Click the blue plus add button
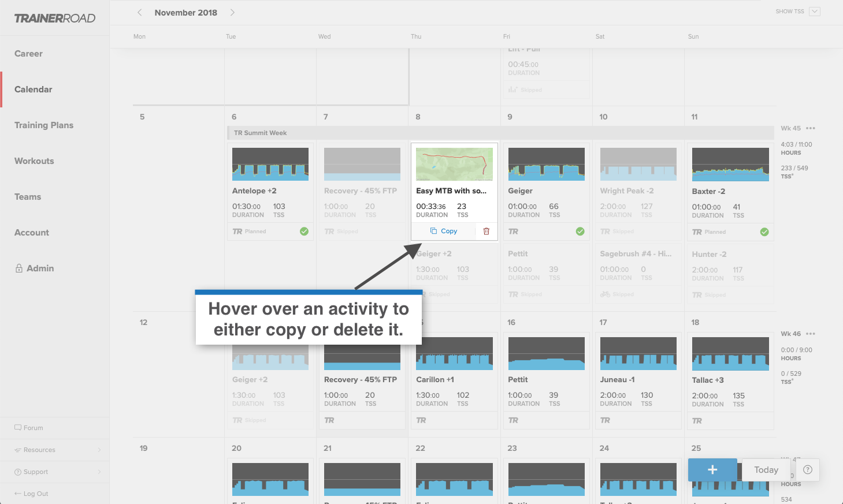The image size is (843, 504). [712, 470]
